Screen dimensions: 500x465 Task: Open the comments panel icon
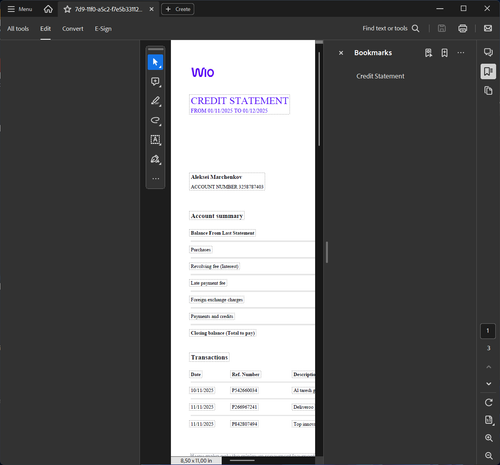point(488,52)
